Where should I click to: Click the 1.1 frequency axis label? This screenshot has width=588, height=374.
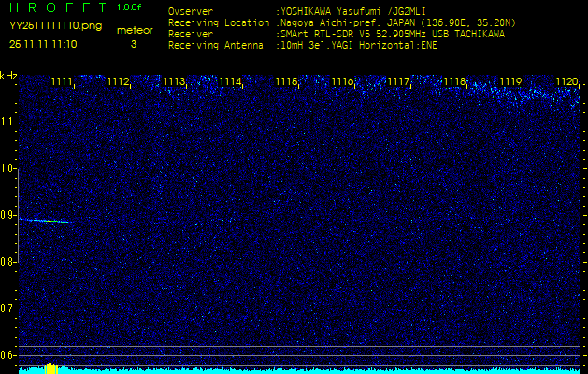pos(8,122)
